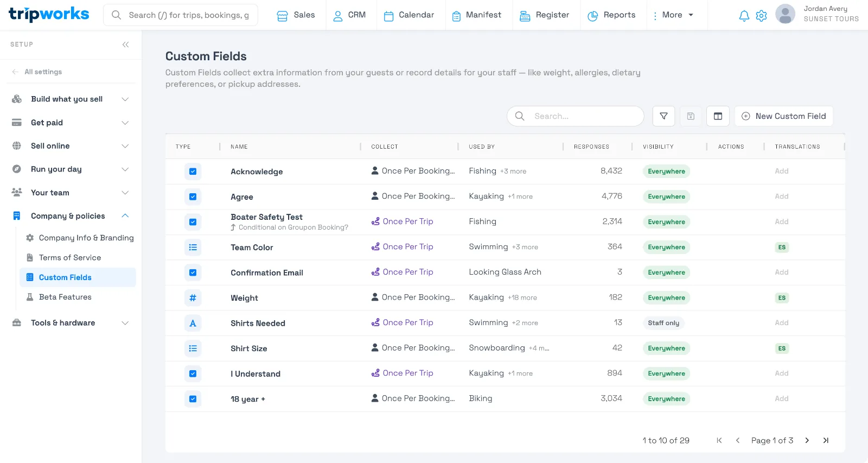Click Conditional on Groupon Booking? text
The width and height of the screenshot is (868, 463).
coord(293,227)
